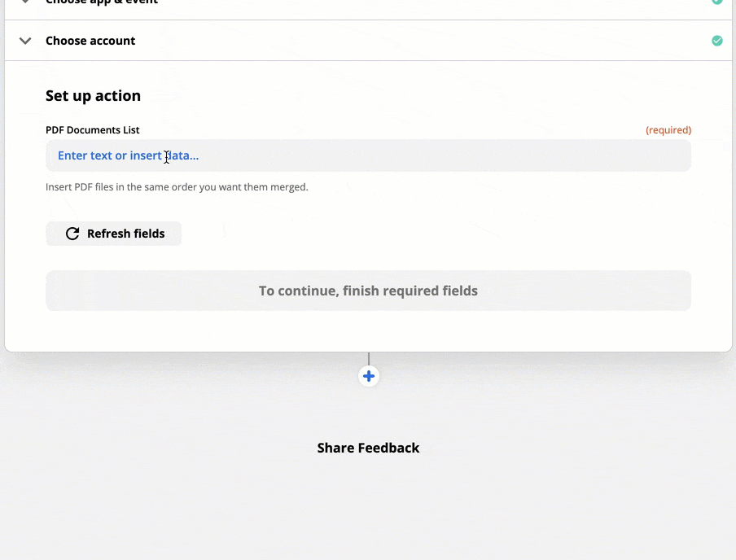Screen dimensions: 736x560
Task: Click the circular refresh arrow icon
Action: point(72,234)
